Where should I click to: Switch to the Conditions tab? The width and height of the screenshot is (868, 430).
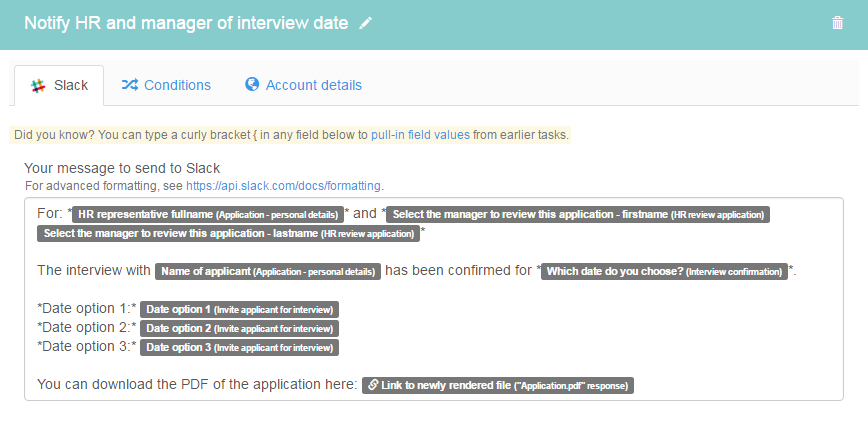pyautogui.click(x=166, y=85)
